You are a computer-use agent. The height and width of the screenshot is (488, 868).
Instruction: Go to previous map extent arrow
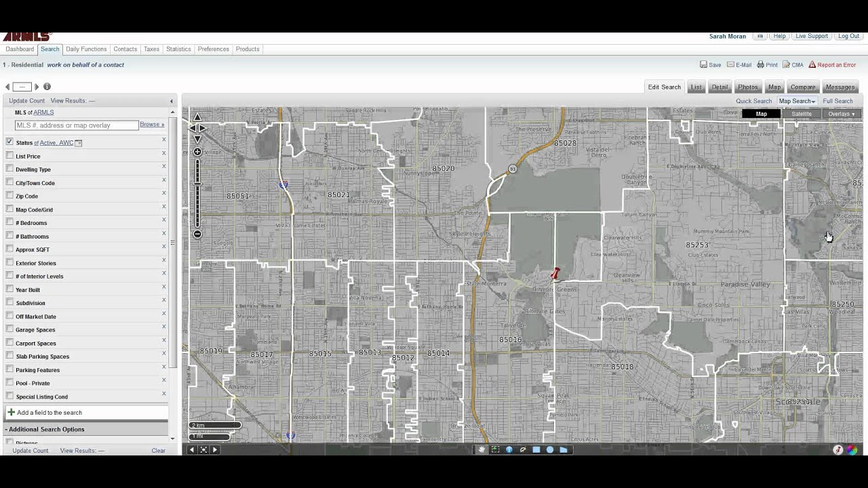[x=192, y=449]
